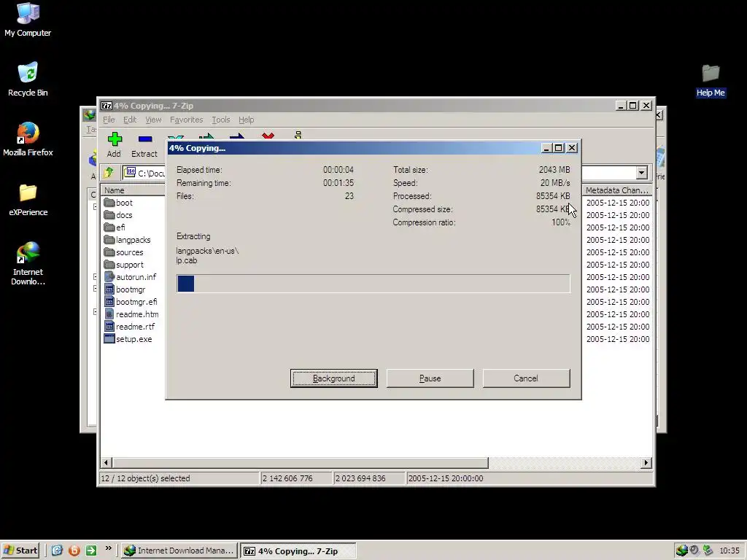Viewport: 747px width, 560px height.
Task: Click the address path input field
Action: coord(145,172)
